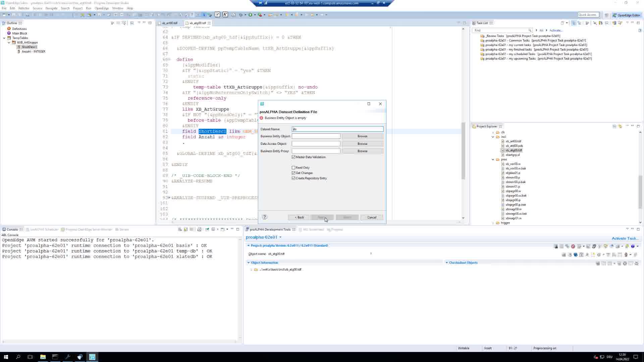Screen dimensions: 644x362
Task: Cancel the dataset definition dialog
Action: (372, 218)
